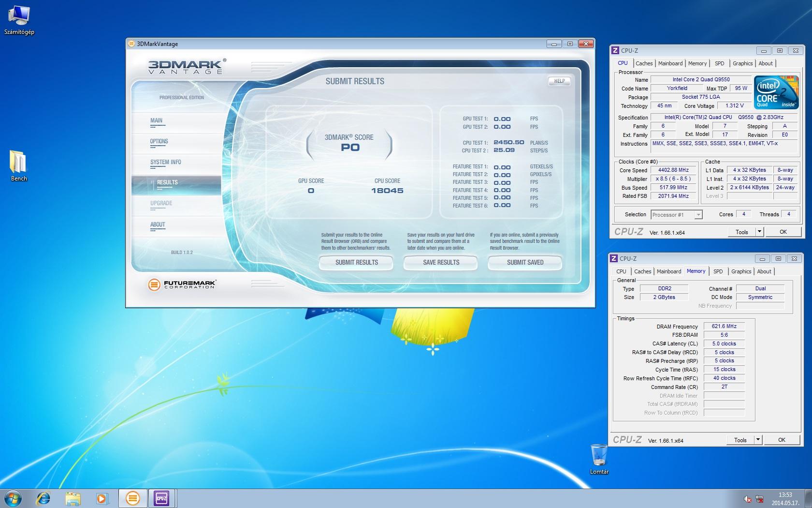
Task: Click the Show desktop strip on taskbar
Action: tap(808, 498)
